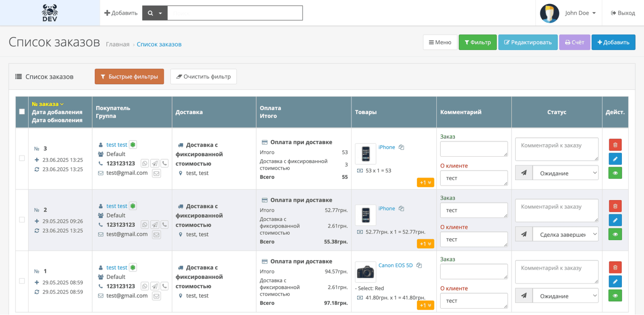Click Добавить in the top navigation
The image size is (644, 315).
click(x=121, y=13)
